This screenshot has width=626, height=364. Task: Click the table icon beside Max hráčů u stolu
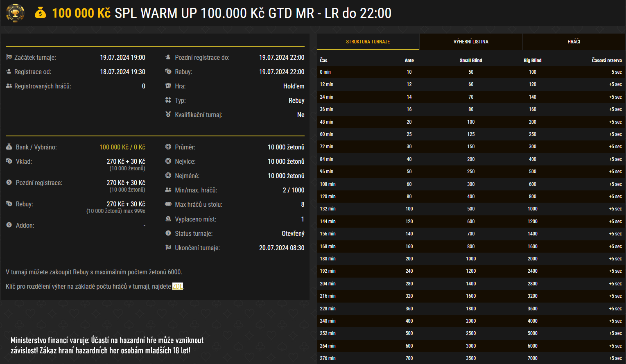[x=168, y=204]
